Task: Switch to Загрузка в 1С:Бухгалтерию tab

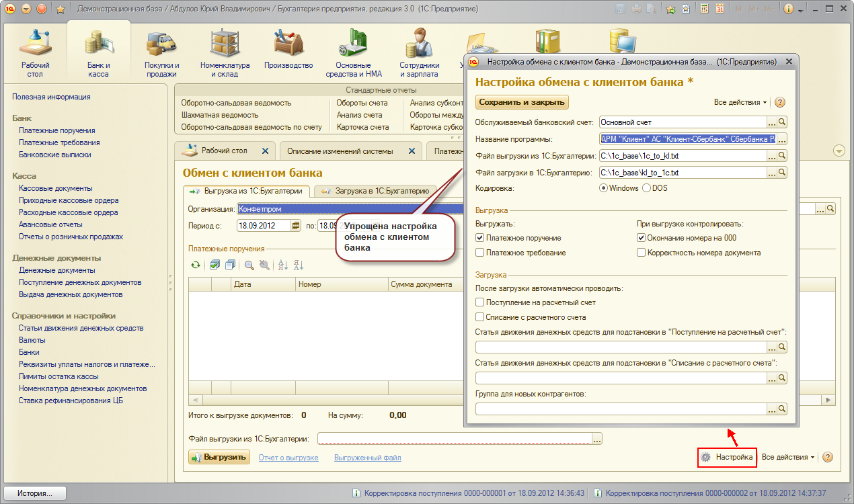Action: click(x=375, y=192)
